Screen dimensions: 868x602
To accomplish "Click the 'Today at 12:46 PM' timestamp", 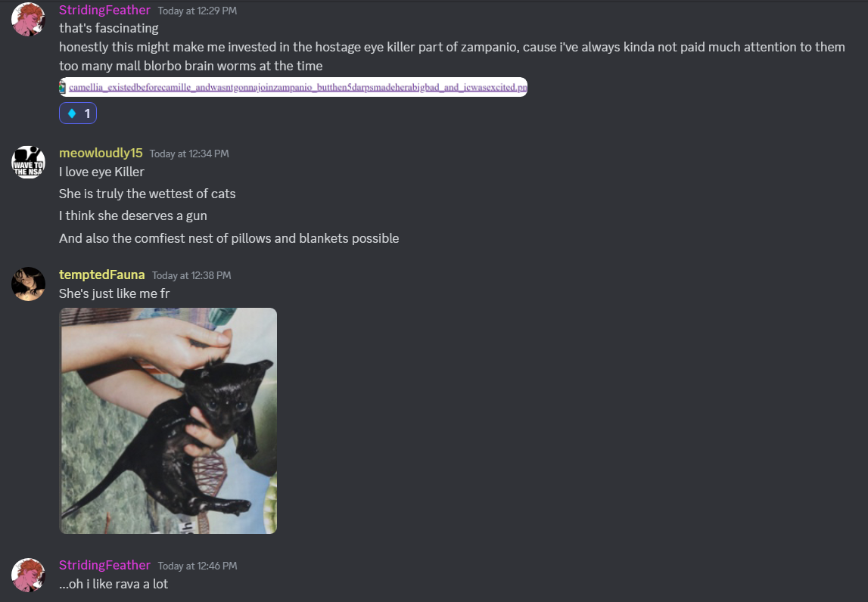I will tap(197, 566).
